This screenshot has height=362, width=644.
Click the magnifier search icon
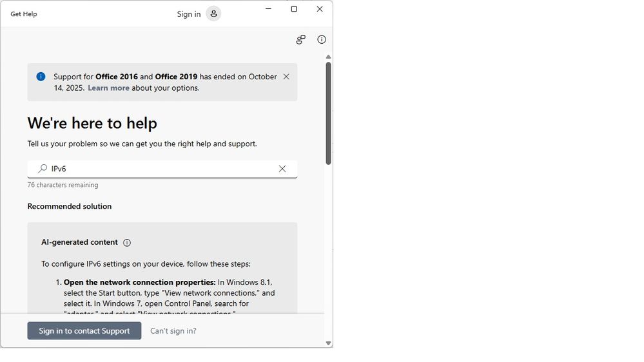(43, 169)
